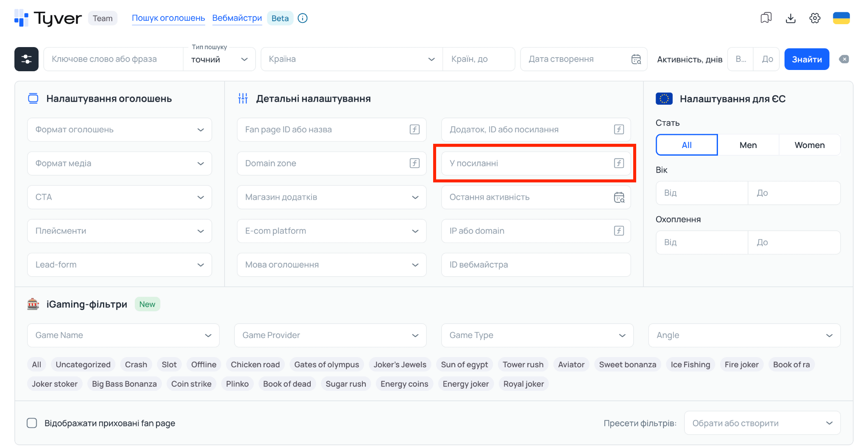The image size is (868, 447).
Task: Open calendar icon in Остання активність field
Action: pos(619,197)
